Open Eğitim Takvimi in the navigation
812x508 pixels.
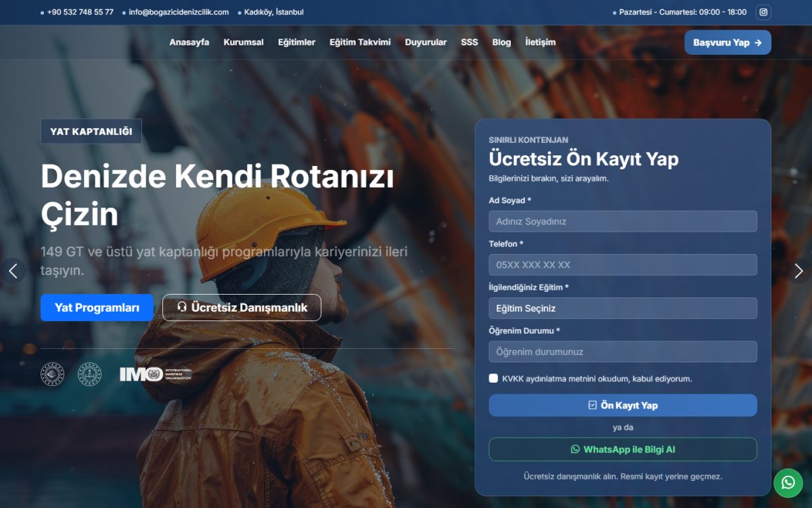(x=360, y=42)
